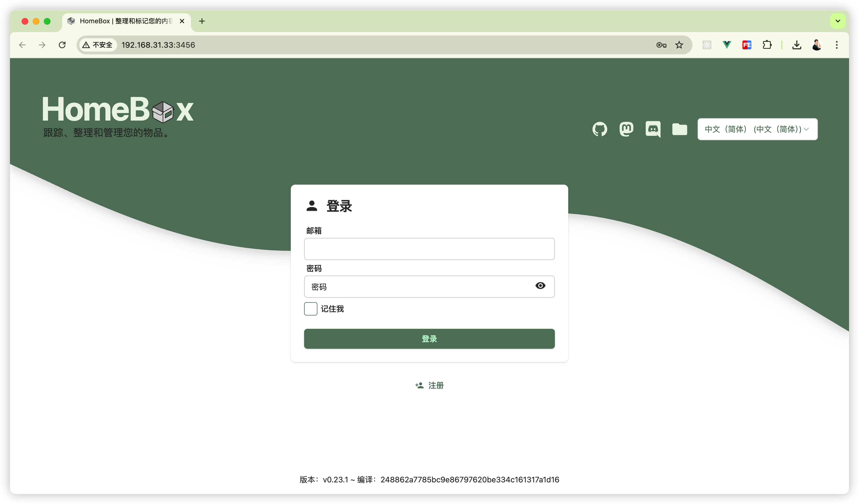Click the browser downloads icon

point(797,45)
